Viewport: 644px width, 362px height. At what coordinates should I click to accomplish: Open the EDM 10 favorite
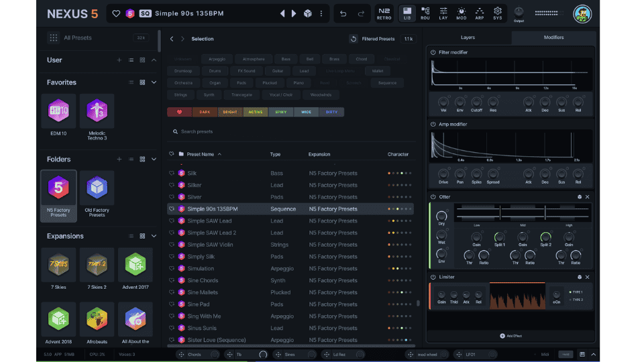point(58,115)
